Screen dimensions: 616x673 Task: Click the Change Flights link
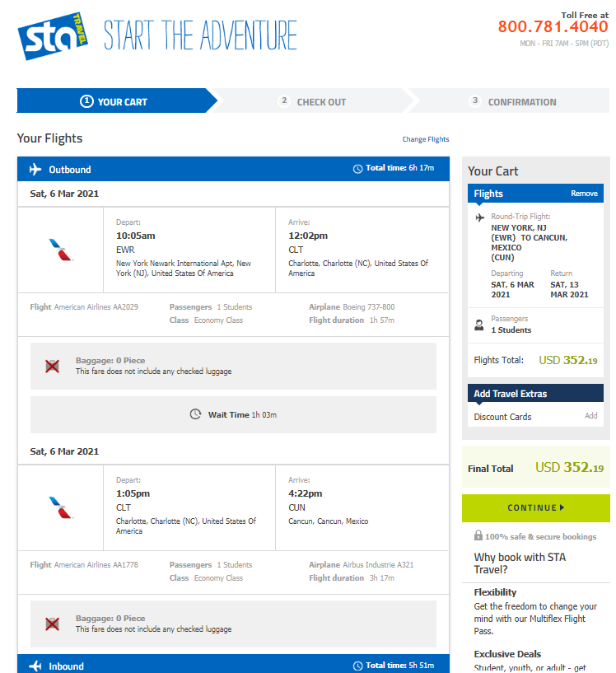[x=425, y=139]
